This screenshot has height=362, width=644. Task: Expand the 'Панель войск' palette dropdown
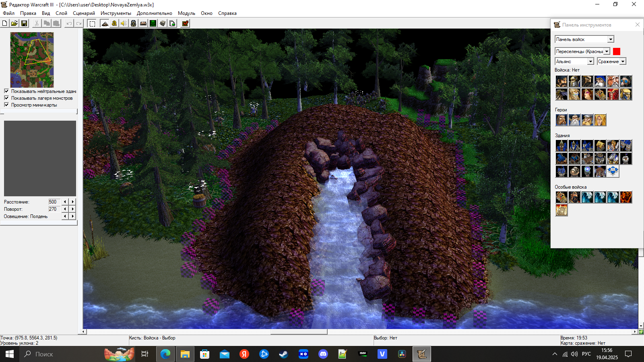click(x=611, y=39)
